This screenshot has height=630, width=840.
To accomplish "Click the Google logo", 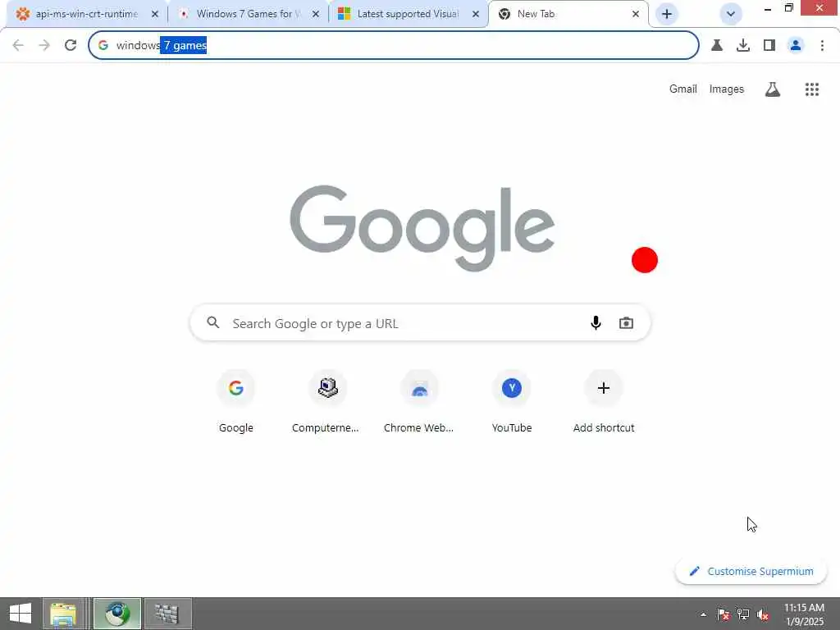I will [x=422, y=228].
